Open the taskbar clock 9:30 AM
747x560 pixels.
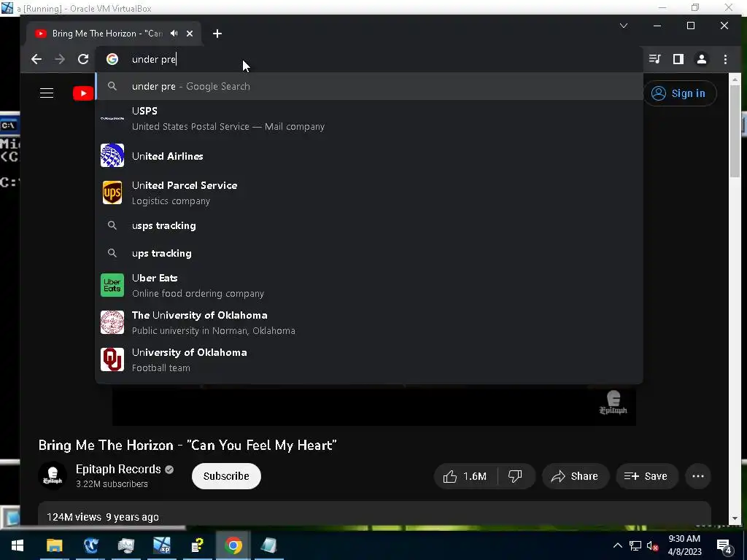[684, 545]
